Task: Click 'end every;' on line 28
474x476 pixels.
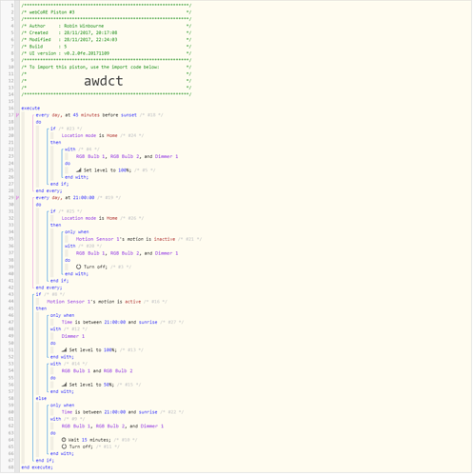Action: pos(49,191)
